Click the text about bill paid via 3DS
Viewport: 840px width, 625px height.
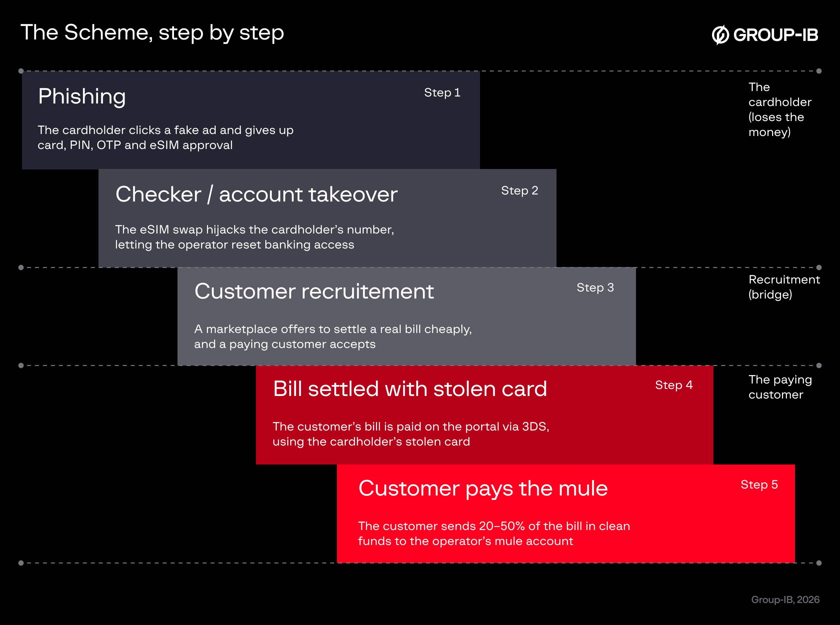coord(411,434)
